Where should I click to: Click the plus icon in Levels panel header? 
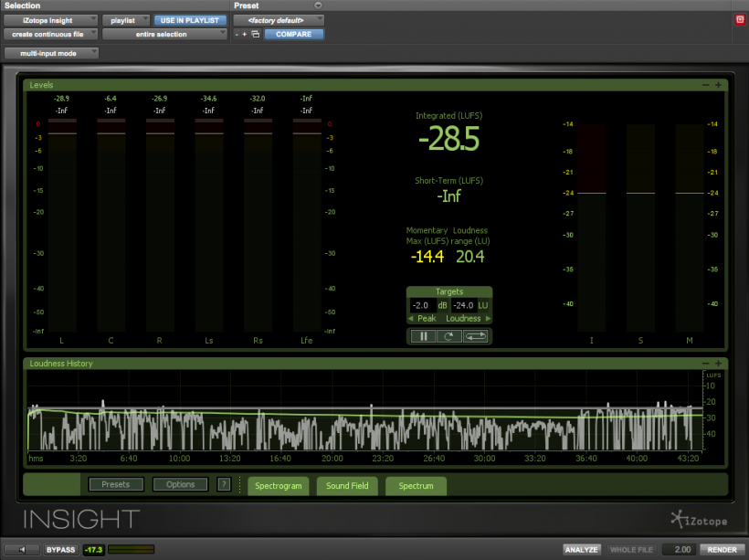(x=719, y=85)
